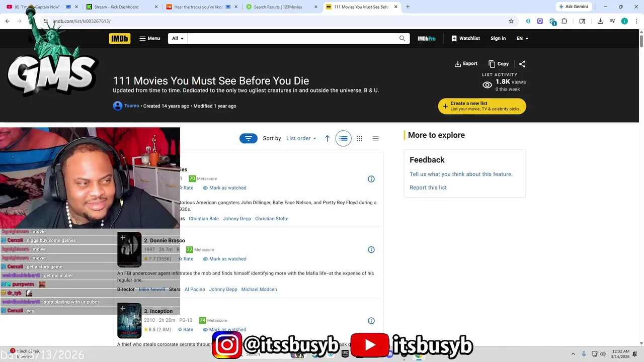Click Michael Madsen link

tap(259, 290)
